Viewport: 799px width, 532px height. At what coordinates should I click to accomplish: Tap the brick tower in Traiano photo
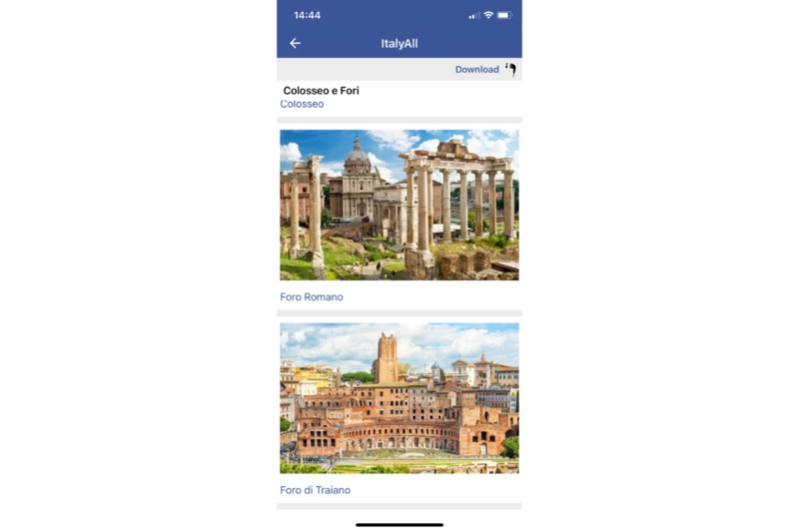pos(387,358)
